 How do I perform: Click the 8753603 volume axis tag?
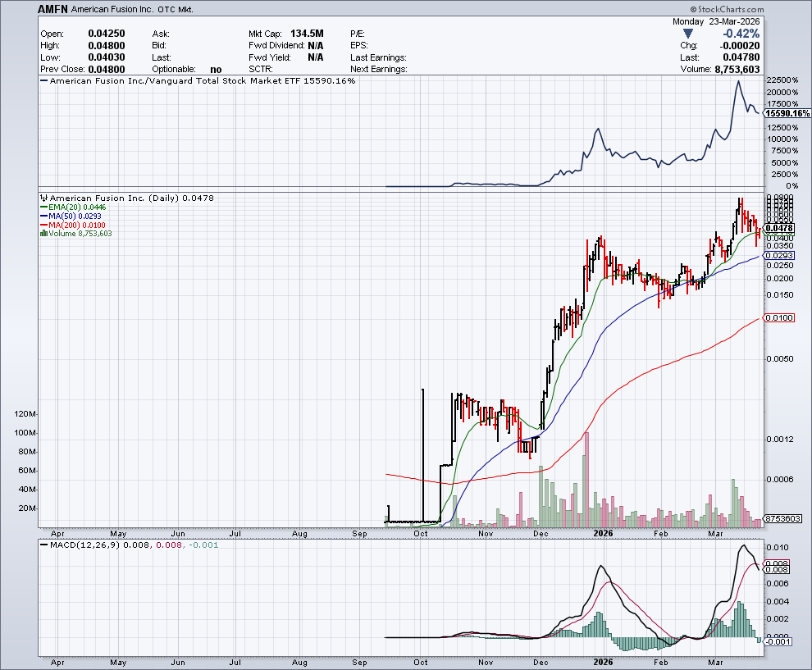[783, 518]
